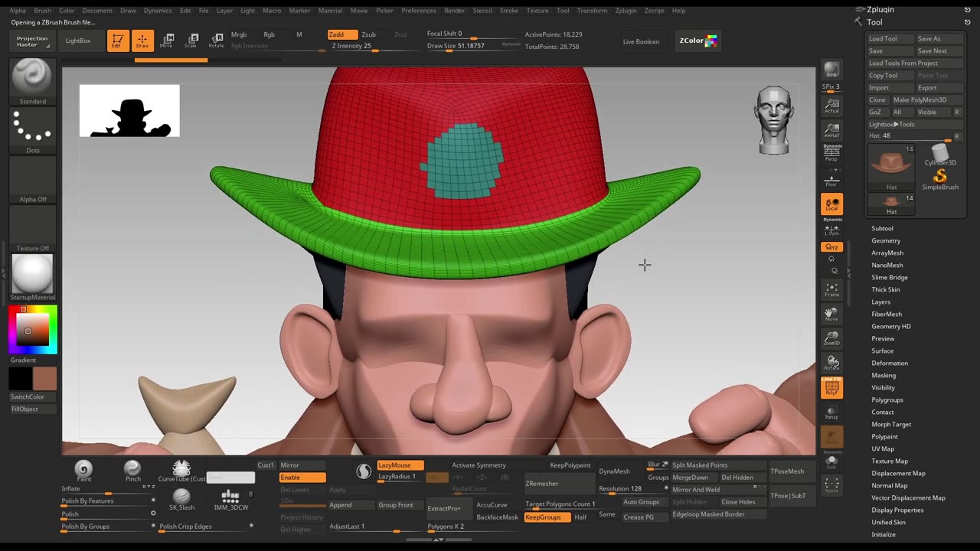Toggle the PolyF wireframe display
Viewport: 980px width, 551px height.
click(831, 388)
